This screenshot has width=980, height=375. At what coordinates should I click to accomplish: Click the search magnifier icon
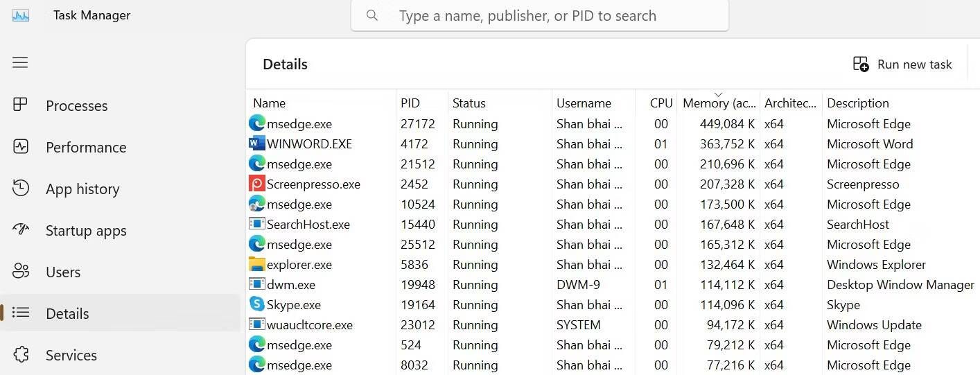[372, 15]
